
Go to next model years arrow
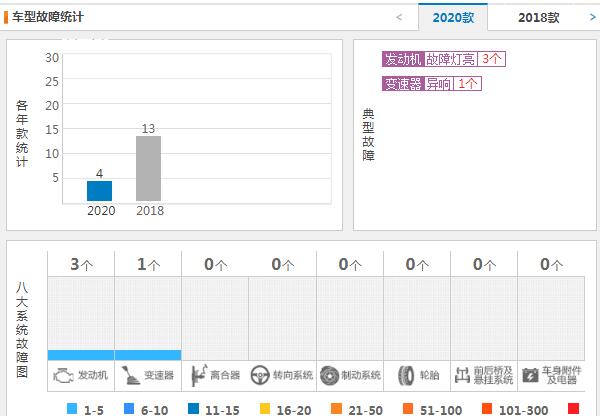click(x=592, y=17)
